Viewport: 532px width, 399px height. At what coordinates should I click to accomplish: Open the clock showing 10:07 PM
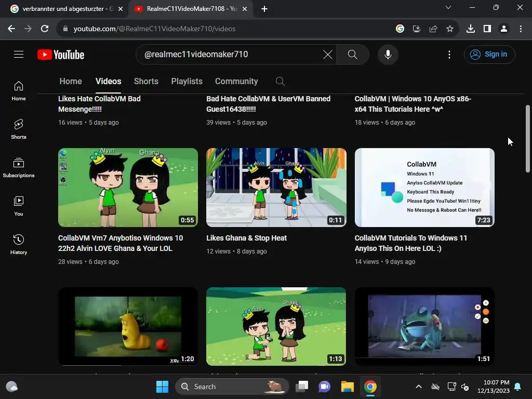[x=494, y=387]
